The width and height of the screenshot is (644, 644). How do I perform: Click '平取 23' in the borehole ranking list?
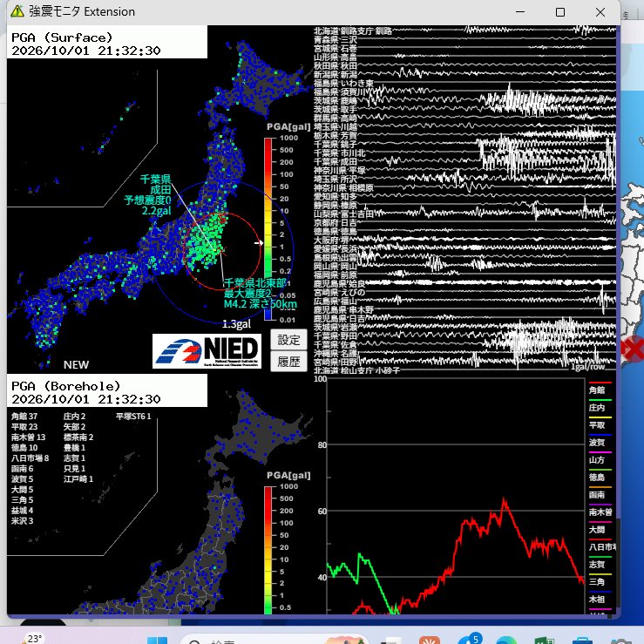[24, 427]
